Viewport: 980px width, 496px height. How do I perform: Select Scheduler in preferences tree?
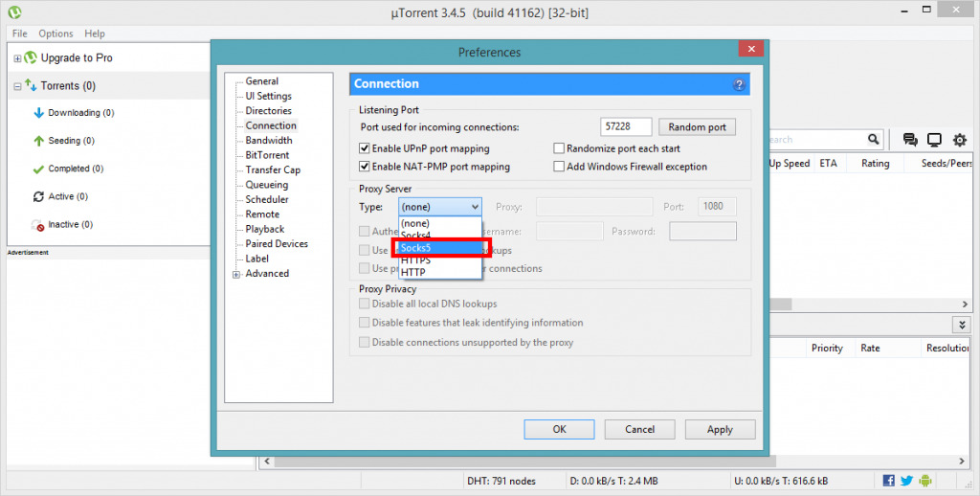(x=267, y=199)
